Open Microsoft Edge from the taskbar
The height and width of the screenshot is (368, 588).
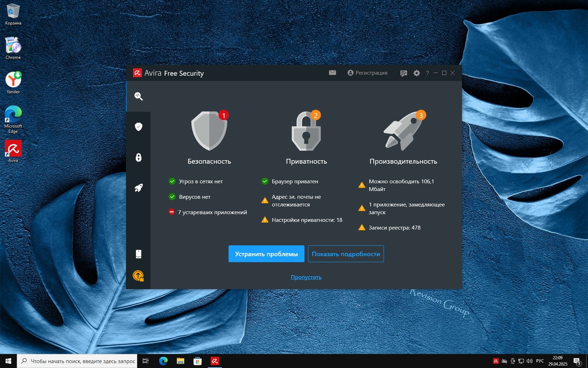[163, 361]
